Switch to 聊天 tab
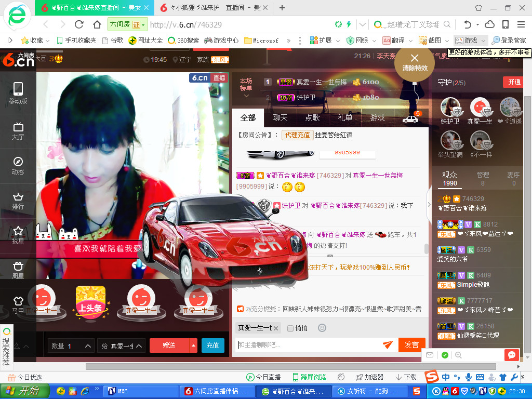Viewport: 532px width, 399px height. (280, 118)
